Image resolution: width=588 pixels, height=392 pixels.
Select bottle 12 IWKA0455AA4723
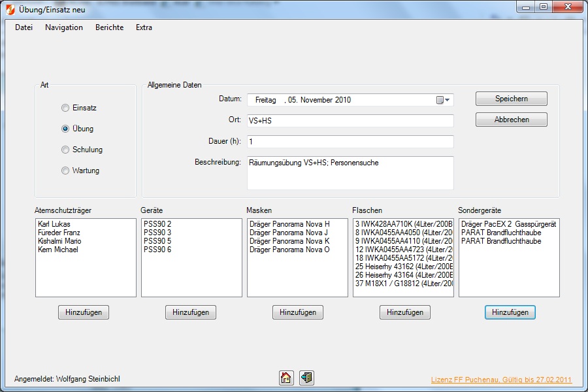point(404,250)
